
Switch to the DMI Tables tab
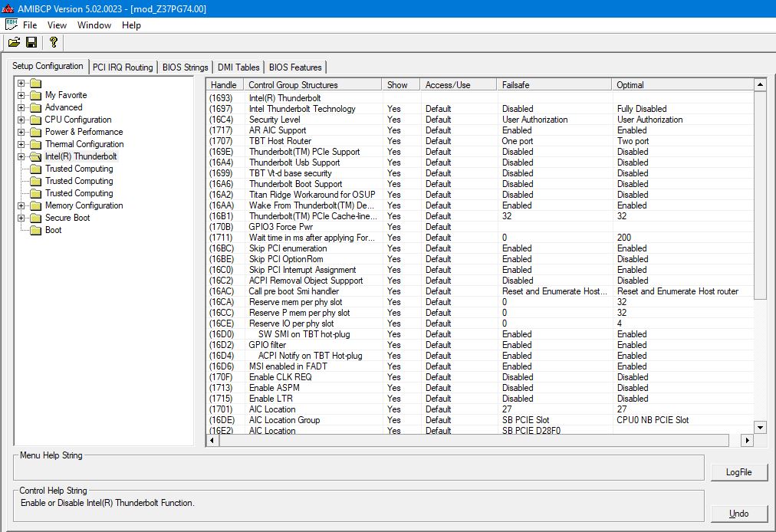(x=238, y=67)
